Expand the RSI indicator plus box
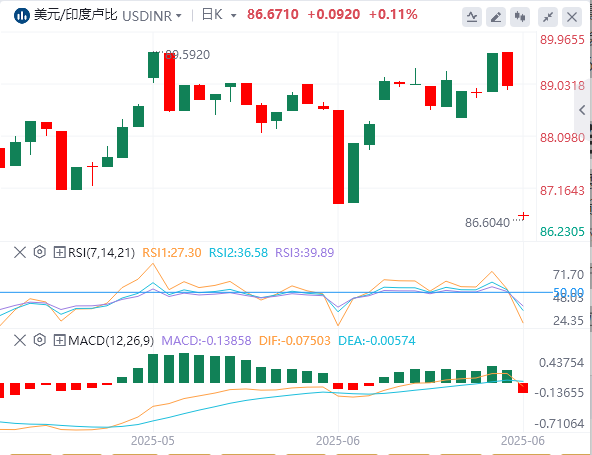592x455 pixels. tap(59, 252)
